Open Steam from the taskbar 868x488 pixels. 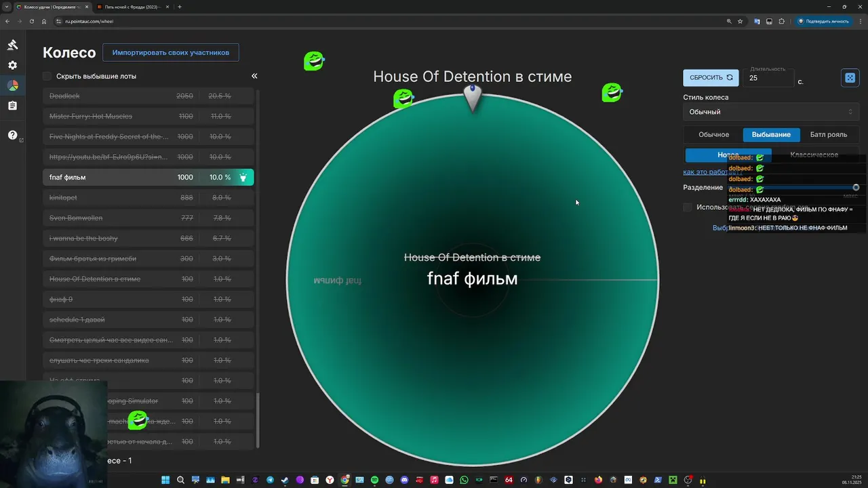click(285, 480)
